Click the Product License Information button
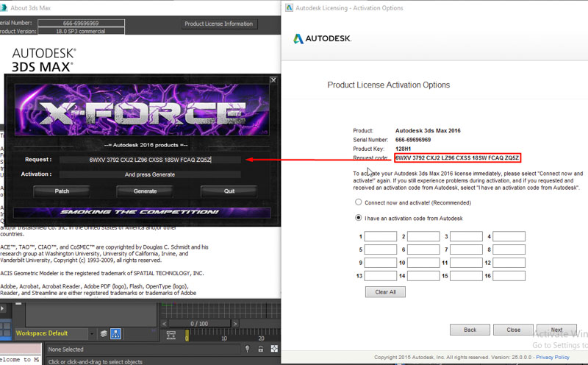588x365 pixels. [219, 24]
